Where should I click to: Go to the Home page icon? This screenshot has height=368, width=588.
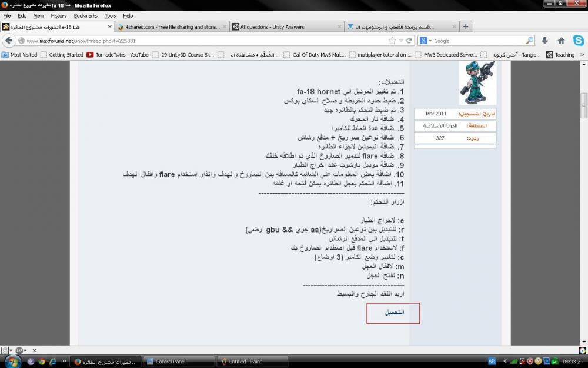point(561,41)
